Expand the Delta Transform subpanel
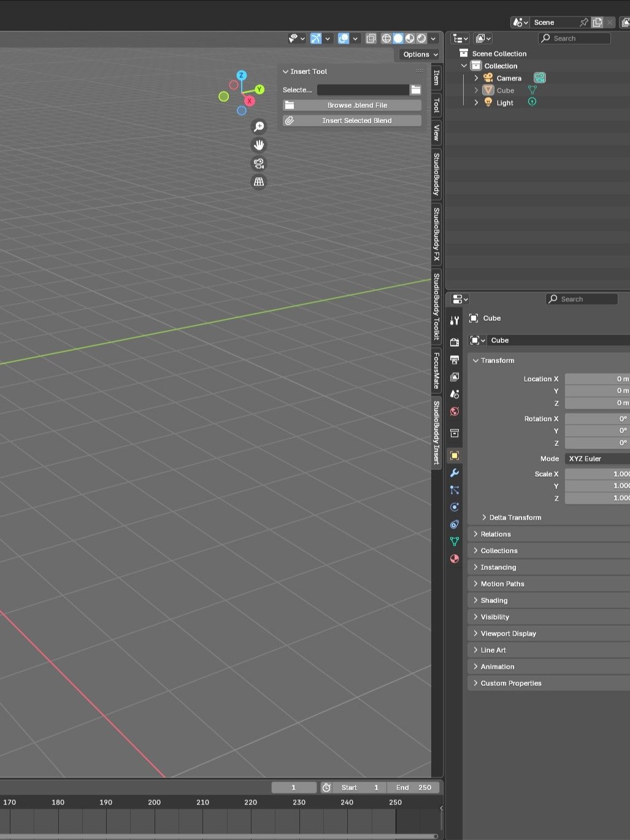The width and height of the screenshot is (630, 840). [484, 517]
